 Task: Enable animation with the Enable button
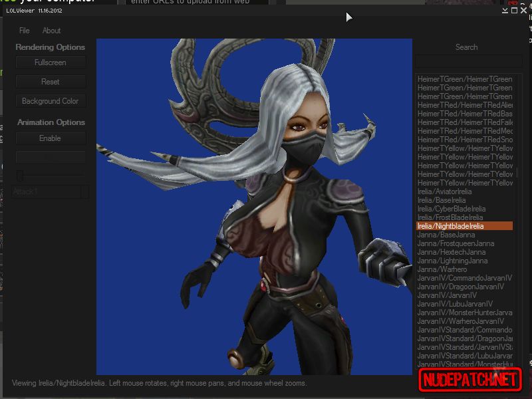click(x=51, y=138)
